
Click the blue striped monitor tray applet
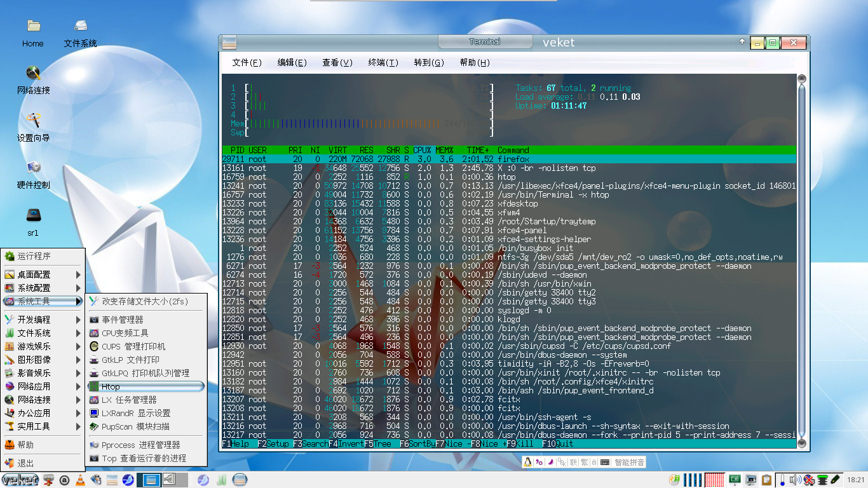pos(693,480)
